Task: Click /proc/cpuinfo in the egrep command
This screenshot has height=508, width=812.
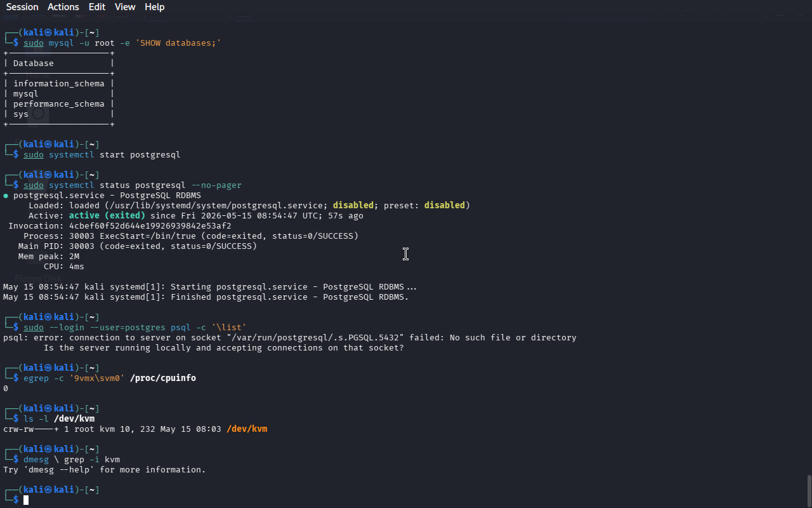Action: click(x=163, y=378)
